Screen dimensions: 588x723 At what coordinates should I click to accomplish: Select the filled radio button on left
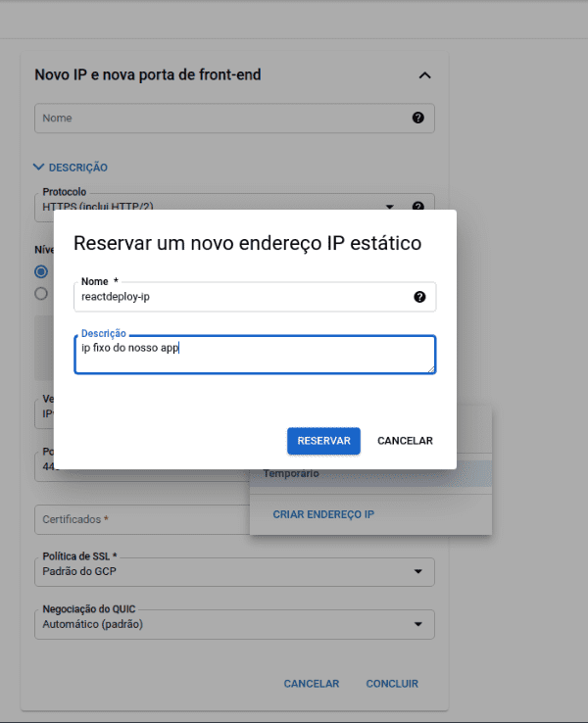(41, 271)
